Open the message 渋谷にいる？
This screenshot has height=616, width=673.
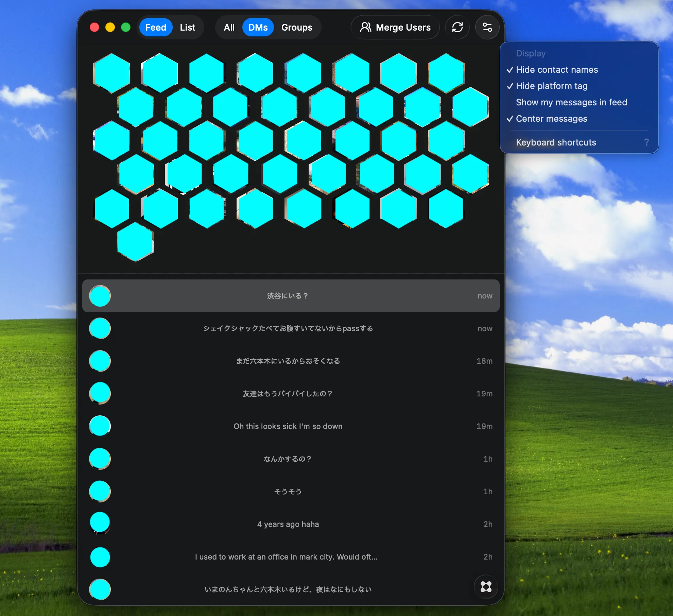pos(291,296)
